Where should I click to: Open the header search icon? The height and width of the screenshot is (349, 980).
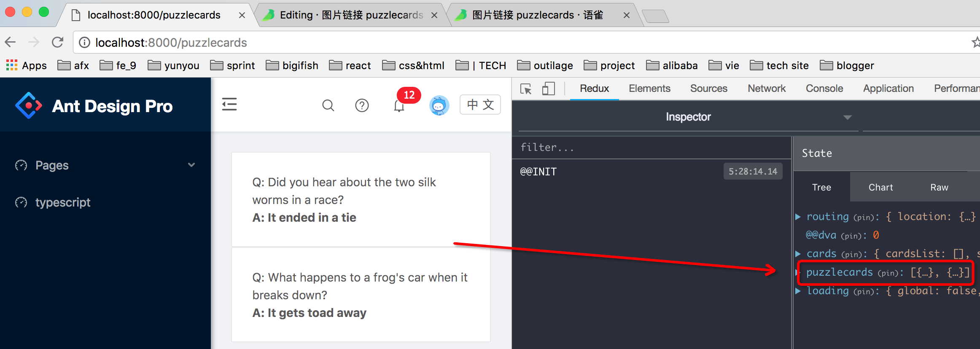coord(328,105)
